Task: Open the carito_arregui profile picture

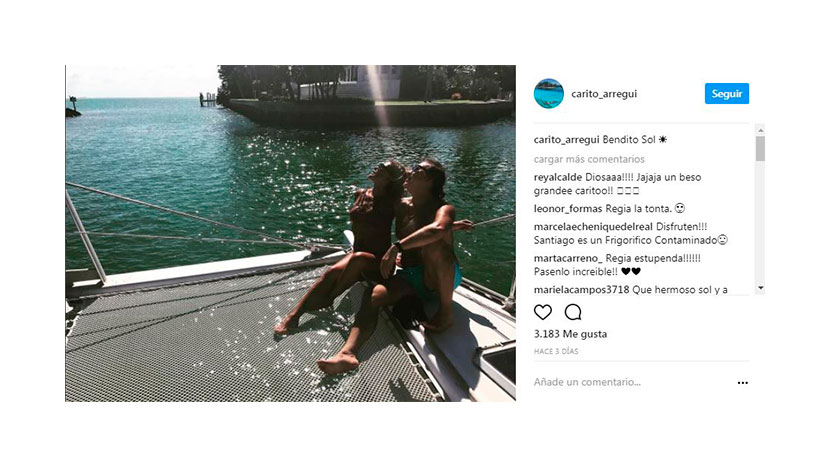Action: click(549, 94)
